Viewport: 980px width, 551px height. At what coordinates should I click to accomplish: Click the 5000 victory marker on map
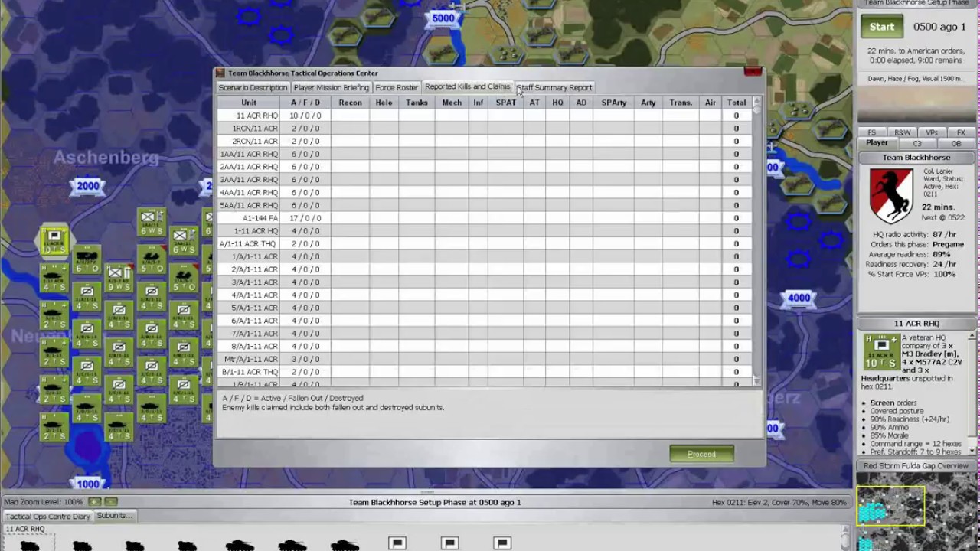pos(443,18)
